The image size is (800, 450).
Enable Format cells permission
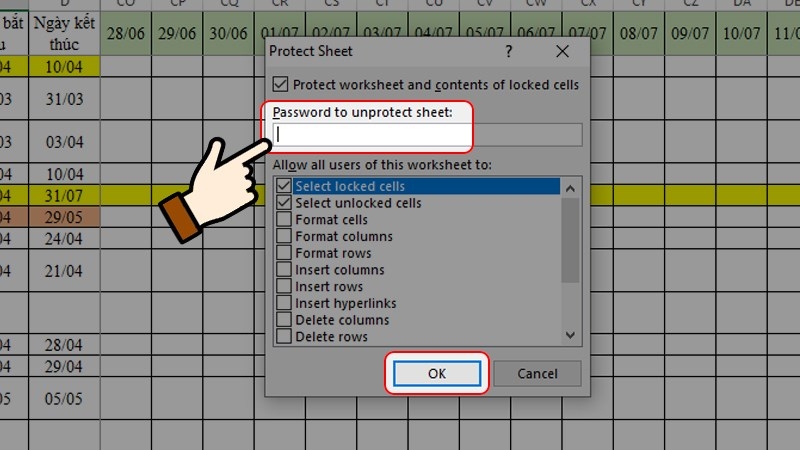point(284,219)
